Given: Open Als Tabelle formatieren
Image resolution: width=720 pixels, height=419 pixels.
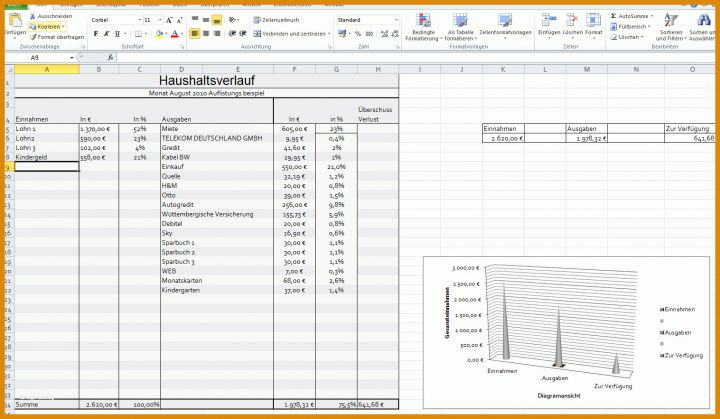Looking at the screenshot, I should [x=461, y=27].
